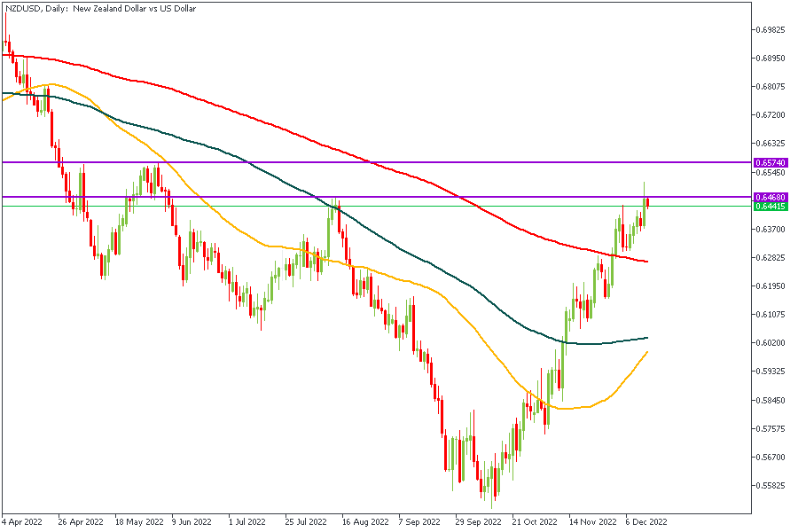Click the 18 May 2022 date label

point(139,522)
